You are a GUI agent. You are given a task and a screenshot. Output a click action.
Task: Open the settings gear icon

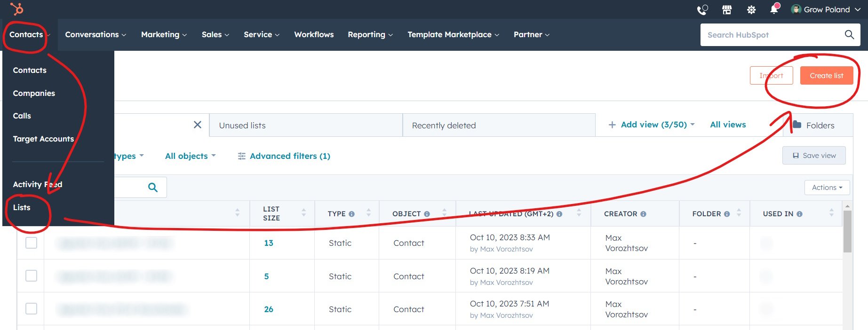[x=751, y=9]
